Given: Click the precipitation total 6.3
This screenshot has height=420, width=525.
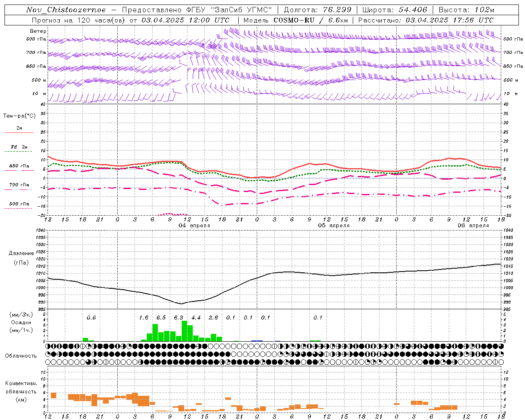Looking at the screenshot, I should pyautogui.click(x=178, y=317).
